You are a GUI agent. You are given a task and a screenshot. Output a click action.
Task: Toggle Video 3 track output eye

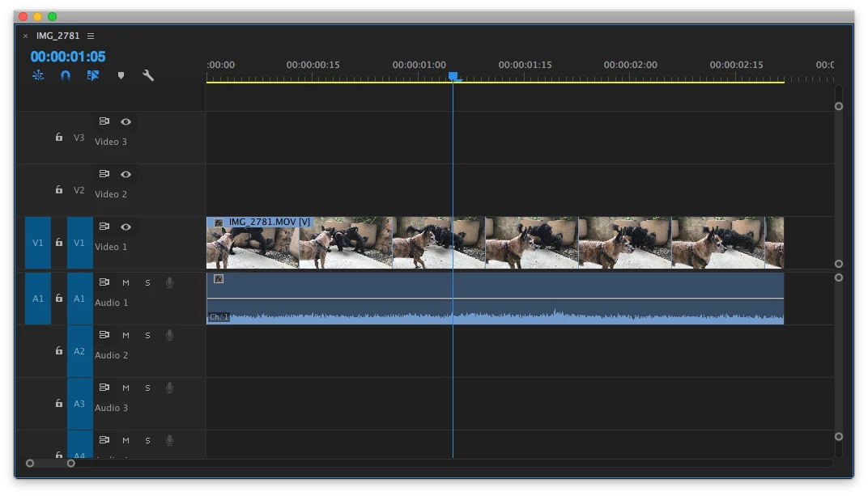[x=126, y=121]
